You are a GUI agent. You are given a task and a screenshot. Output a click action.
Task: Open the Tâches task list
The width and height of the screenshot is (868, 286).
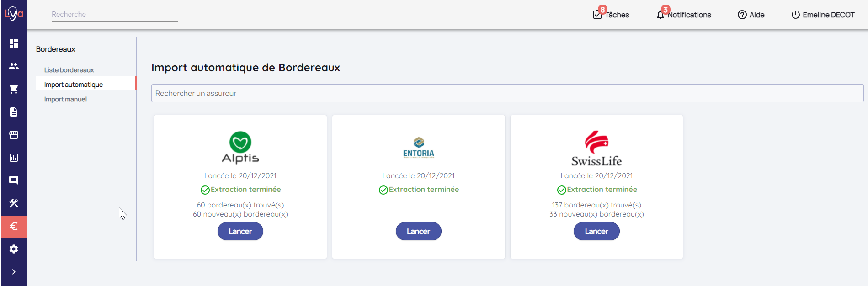click(x=611, y=15)
